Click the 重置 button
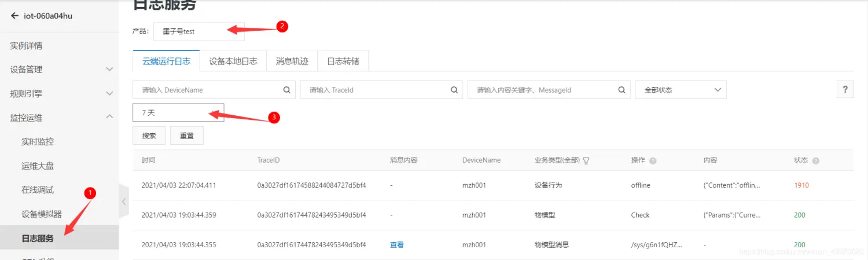 187,136
